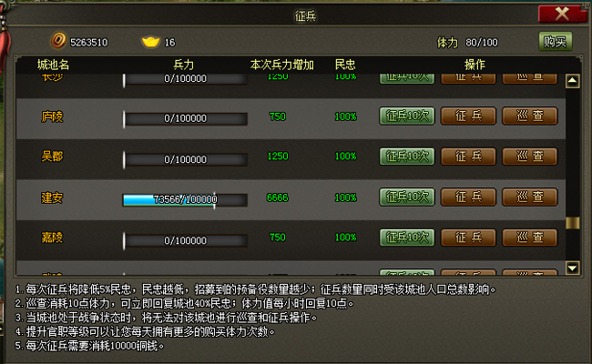Click the scroll up arrow in the city list
The width and height of the screenshot is (592, 364).
pos(572,81)
